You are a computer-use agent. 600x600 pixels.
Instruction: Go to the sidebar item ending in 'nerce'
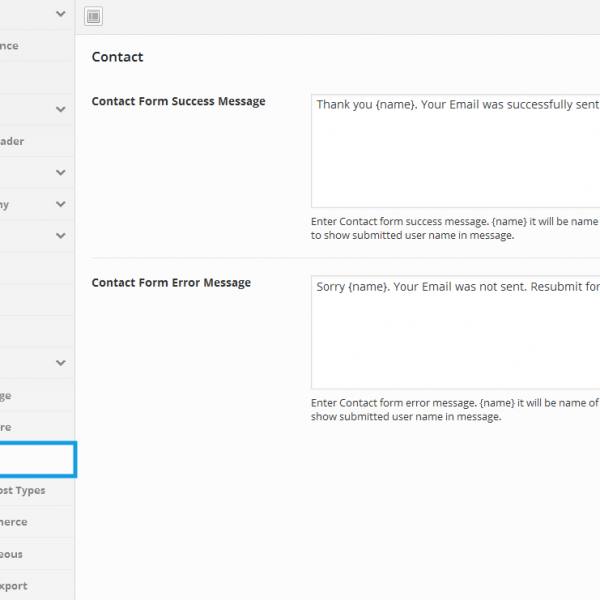[20, 522]
